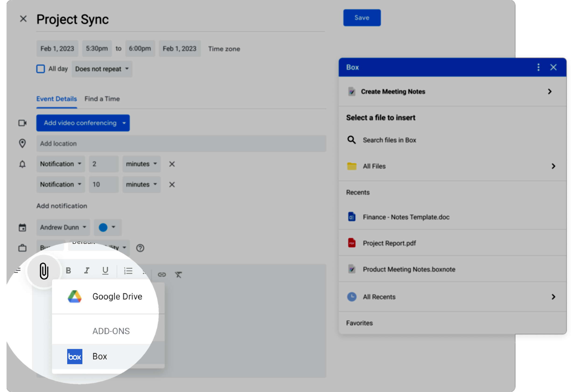
Task: Click the Save button
Action: pyautogui.click(x=362, y=17)
